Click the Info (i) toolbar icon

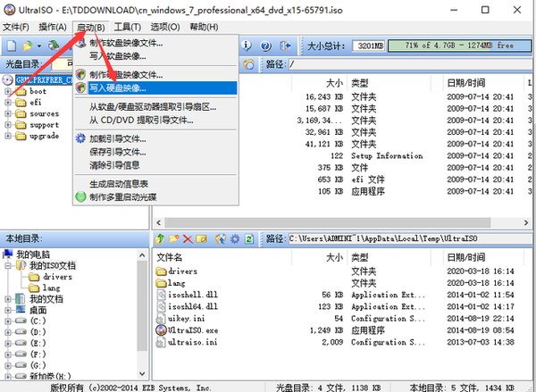pyautogui.click(x=247, y=46)
